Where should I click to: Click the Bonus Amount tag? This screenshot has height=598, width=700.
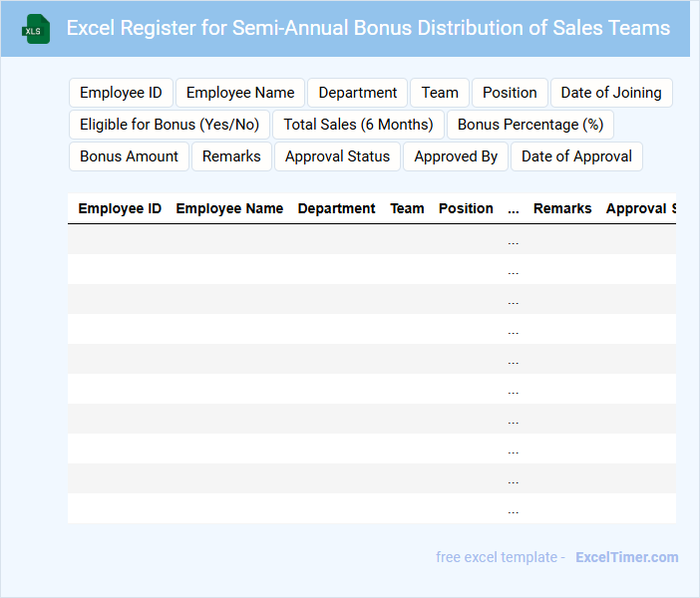coord(129,156)
